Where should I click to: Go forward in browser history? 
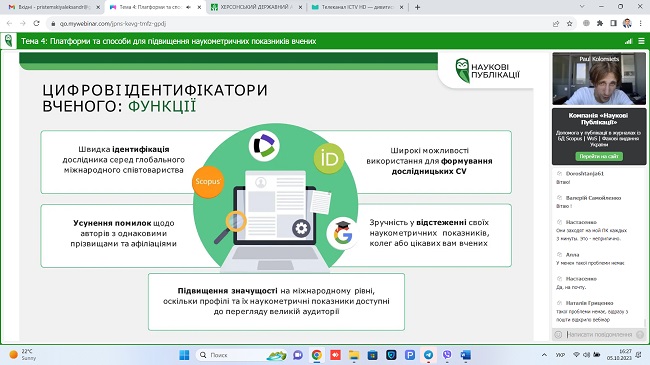point(23,24)
